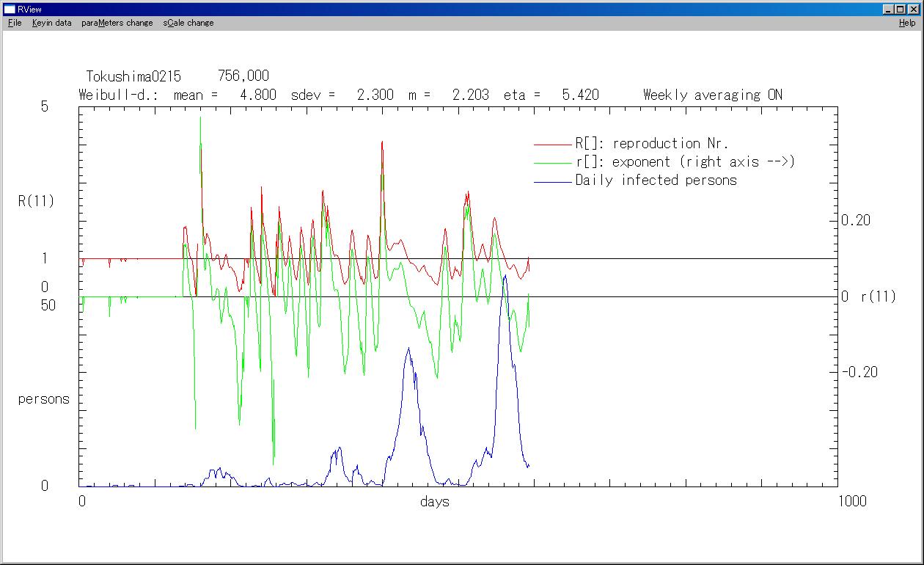Click the blue legend line for daily infected
This screenshot has height=565, width=924.
pyautogui.click(x=552, y=181)
